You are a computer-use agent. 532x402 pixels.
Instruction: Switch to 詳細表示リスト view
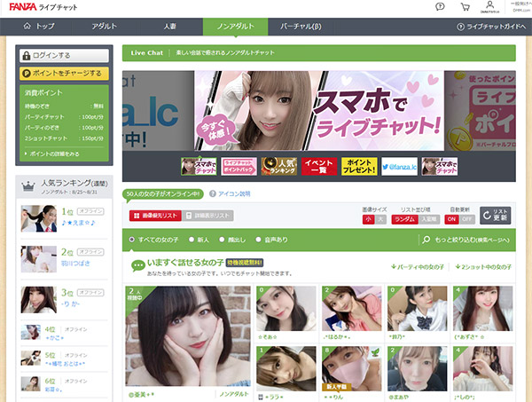pos(207,216)
